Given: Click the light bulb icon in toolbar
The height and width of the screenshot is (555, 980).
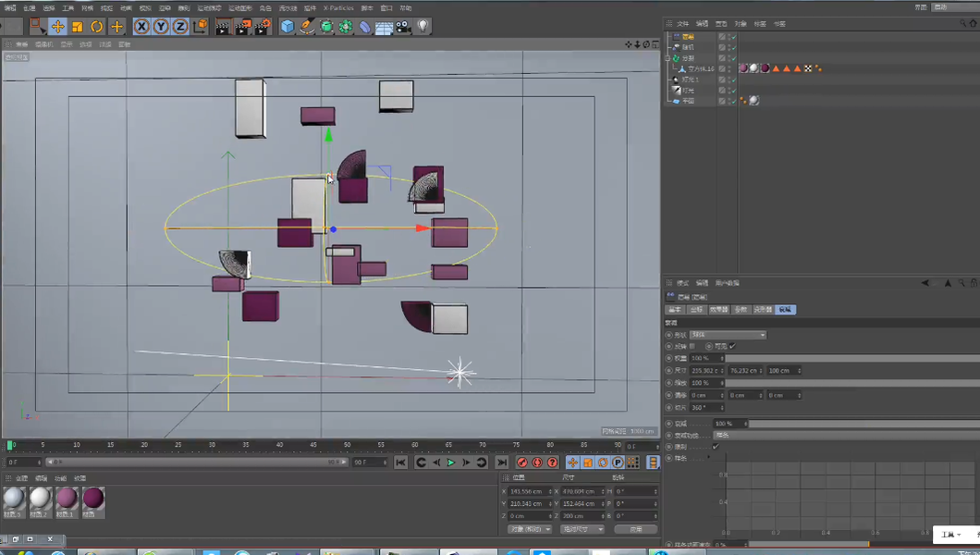Looking at the screenshot, I should click(423, 27).
